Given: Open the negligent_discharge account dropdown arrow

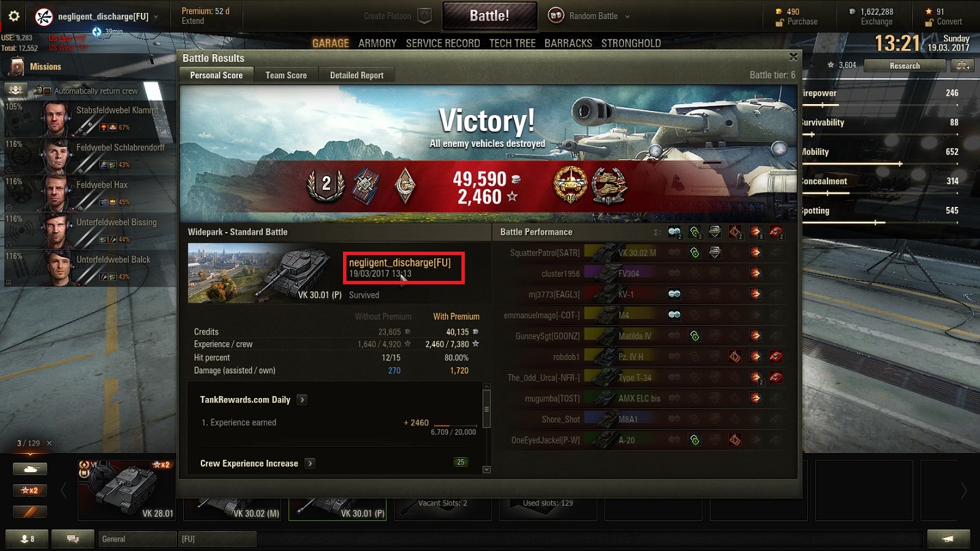Looking at the screenshot, I should (x=156, y=16).
